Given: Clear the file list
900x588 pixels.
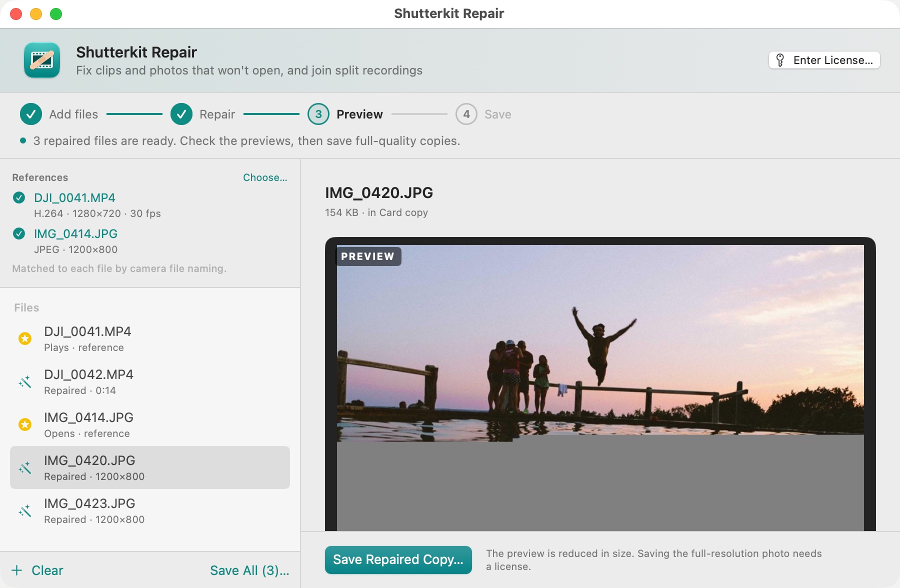Looking at the screenshot, I should [x=47, y=570].
